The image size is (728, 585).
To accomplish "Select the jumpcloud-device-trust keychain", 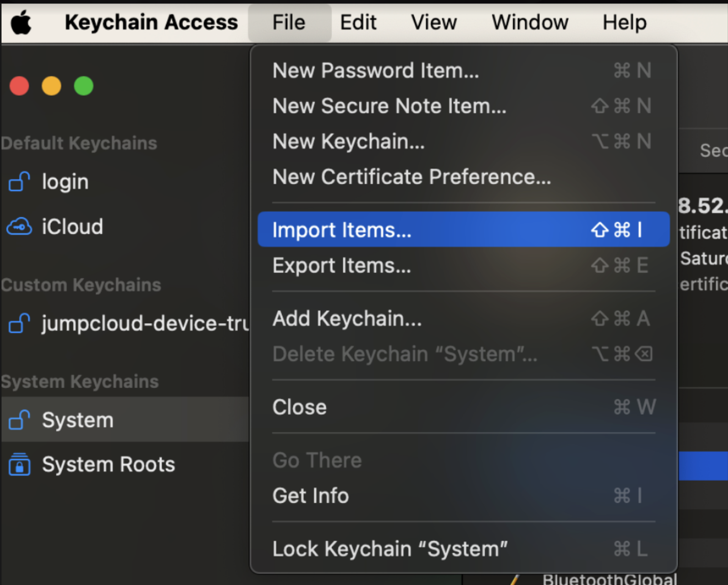I will click(x=125, y=323).
